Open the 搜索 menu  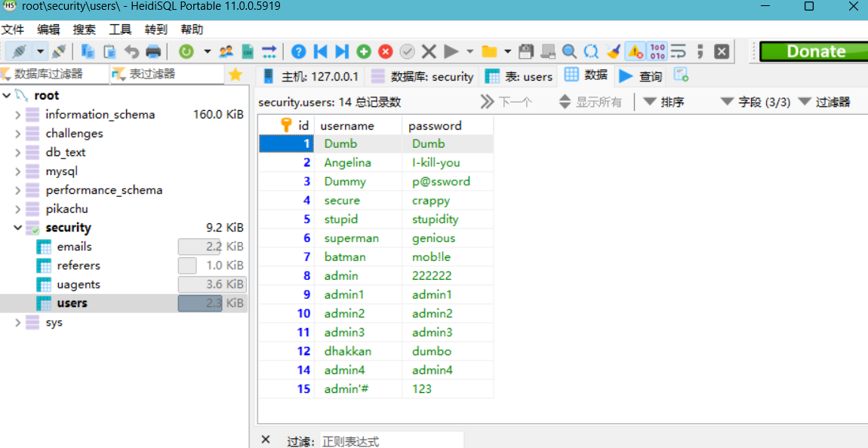(84, 30)
